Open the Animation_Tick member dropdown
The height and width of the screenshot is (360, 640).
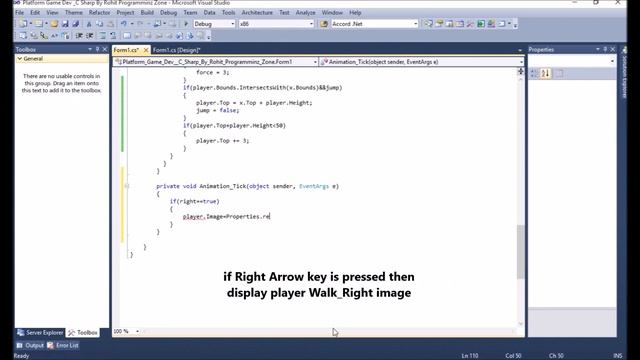coord(521,62)
